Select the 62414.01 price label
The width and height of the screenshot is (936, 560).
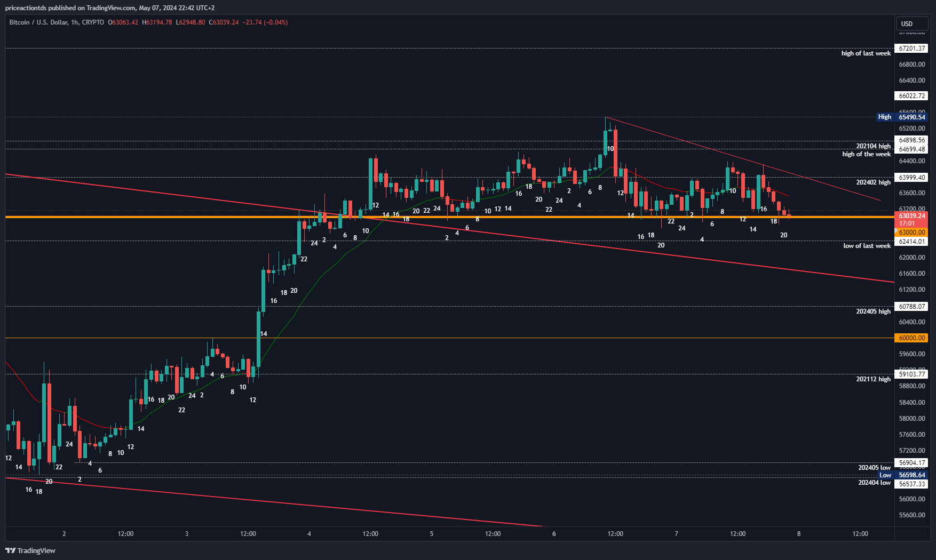click(x=911, y=242)
